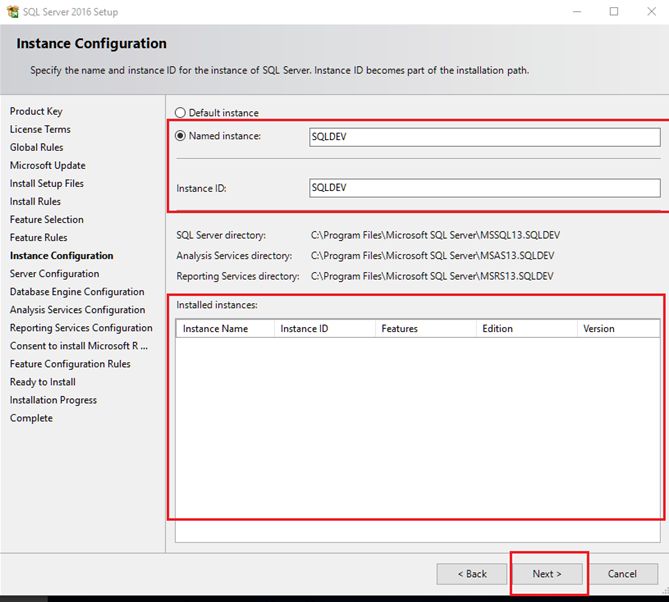The height and width of the screenshot is (602, 669).
Task: Sort by Features column header
Action: (x=426, y=329)
